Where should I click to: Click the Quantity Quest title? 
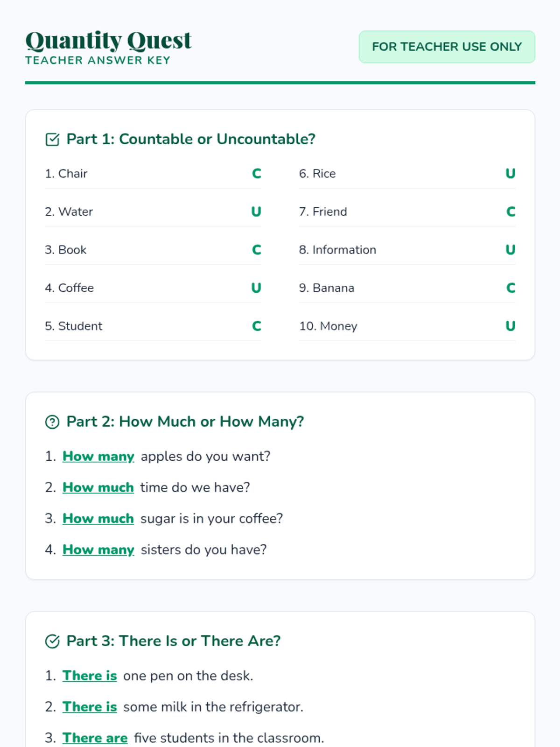coord(108,41)
